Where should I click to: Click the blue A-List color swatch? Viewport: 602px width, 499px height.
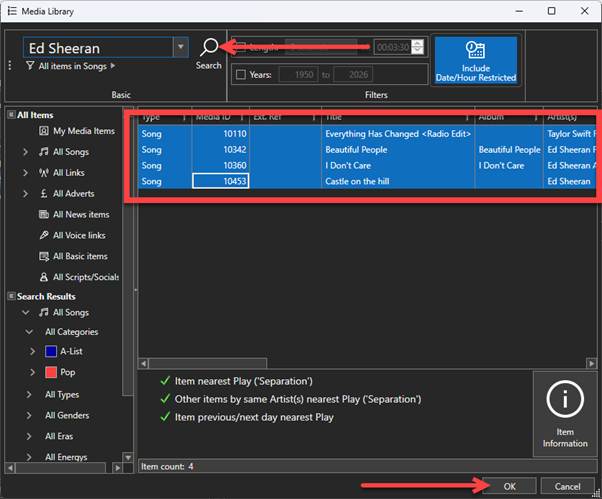click(51, 351)
